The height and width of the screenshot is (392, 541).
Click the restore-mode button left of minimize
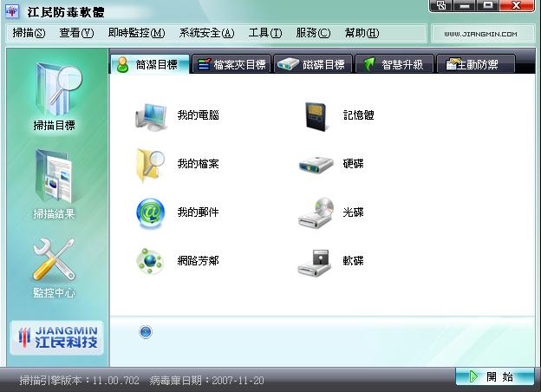point(441,6)
